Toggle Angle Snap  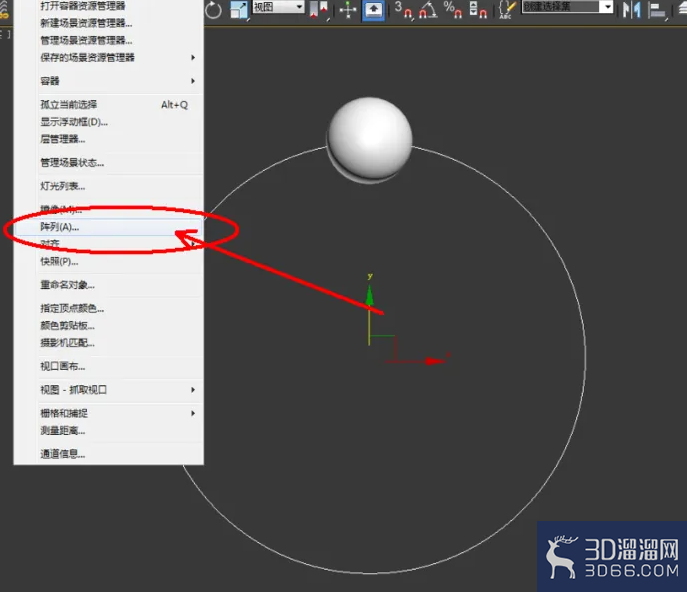(428, 10)
